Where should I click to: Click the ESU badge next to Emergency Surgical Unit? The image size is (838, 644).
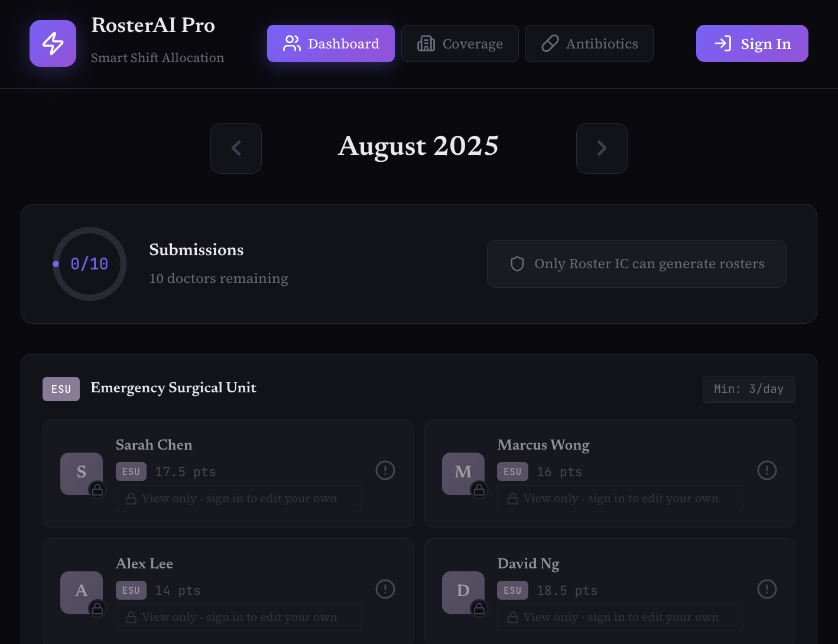pyautogui.click(x=61, y=389)
